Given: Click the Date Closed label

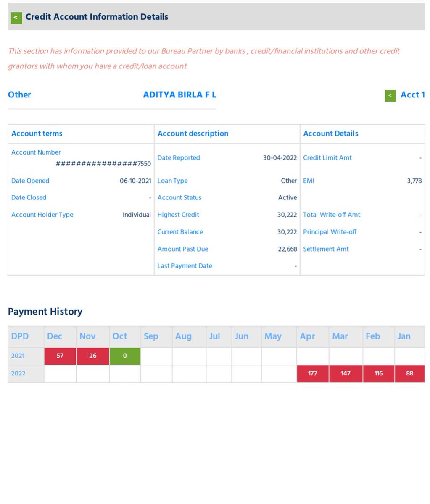Looking at the screenshot, I should 29,197.
